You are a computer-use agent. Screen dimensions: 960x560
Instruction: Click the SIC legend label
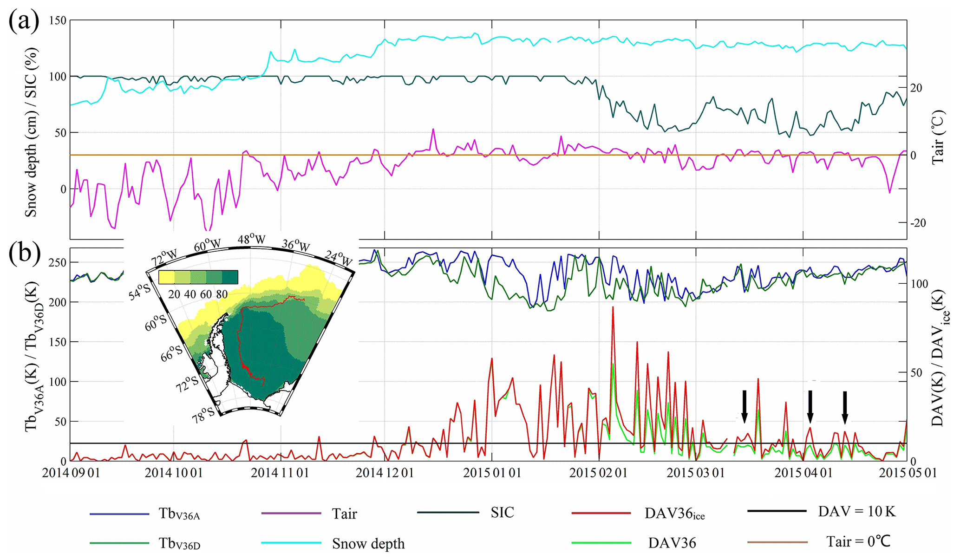pos(502,512)
